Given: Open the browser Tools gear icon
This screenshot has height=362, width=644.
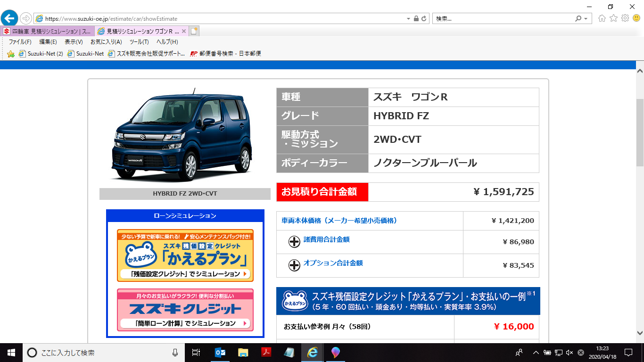Looking at the screenshot, I should 625,18.
